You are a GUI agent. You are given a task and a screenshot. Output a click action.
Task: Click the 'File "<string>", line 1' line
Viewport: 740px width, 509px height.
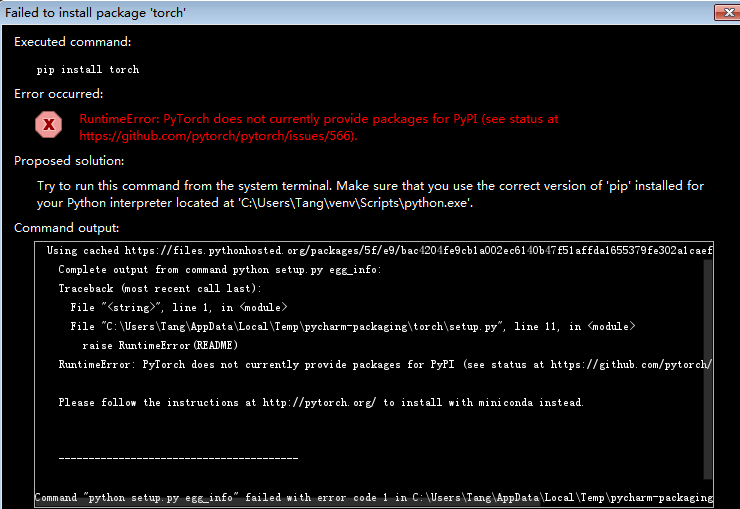pos(179,308)
